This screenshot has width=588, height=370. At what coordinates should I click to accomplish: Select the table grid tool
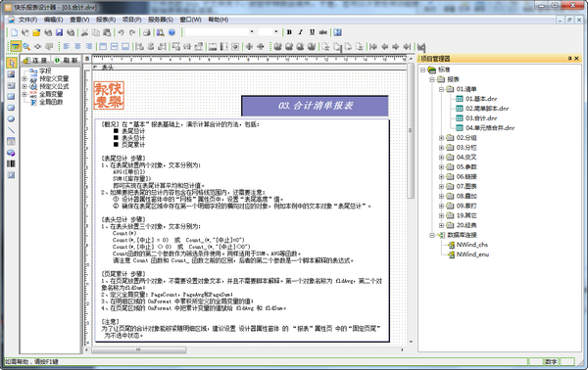click(x=11, y=141)
